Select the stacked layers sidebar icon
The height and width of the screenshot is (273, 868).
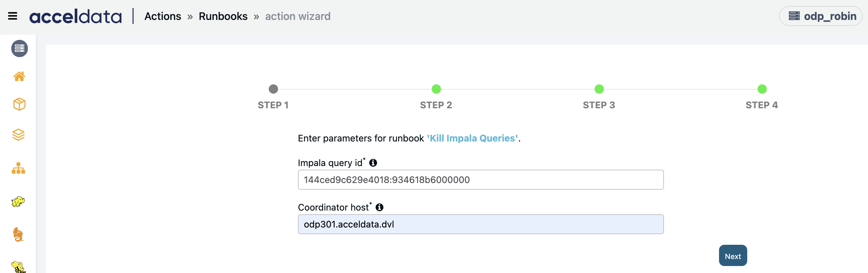[19, 135]
